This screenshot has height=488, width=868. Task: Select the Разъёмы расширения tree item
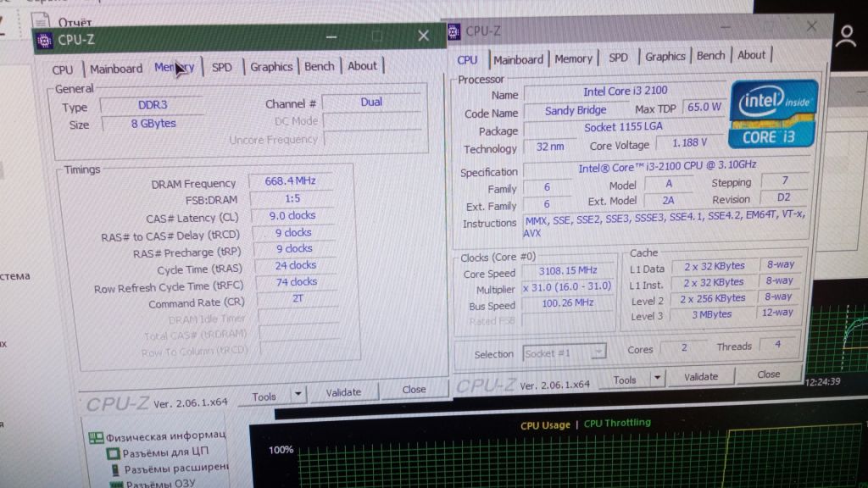point(170,469)
